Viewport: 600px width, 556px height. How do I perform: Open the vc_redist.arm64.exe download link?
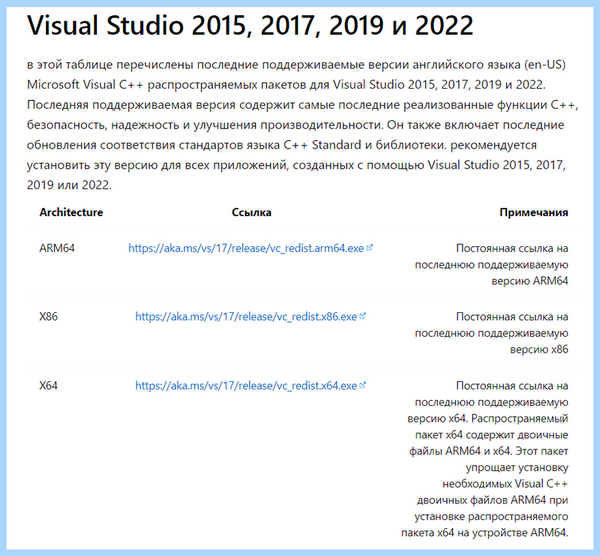[x=246, y=248]
